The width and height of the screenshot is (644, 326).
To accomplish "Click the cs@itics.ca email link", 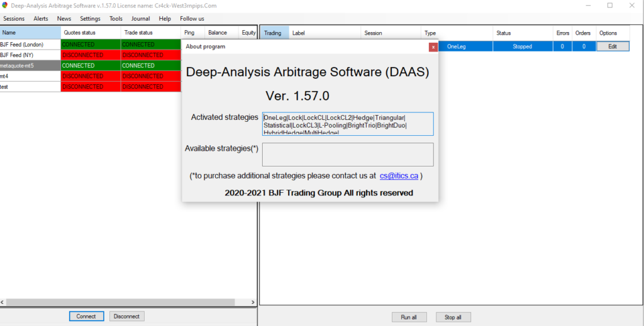I will [399, 176].
